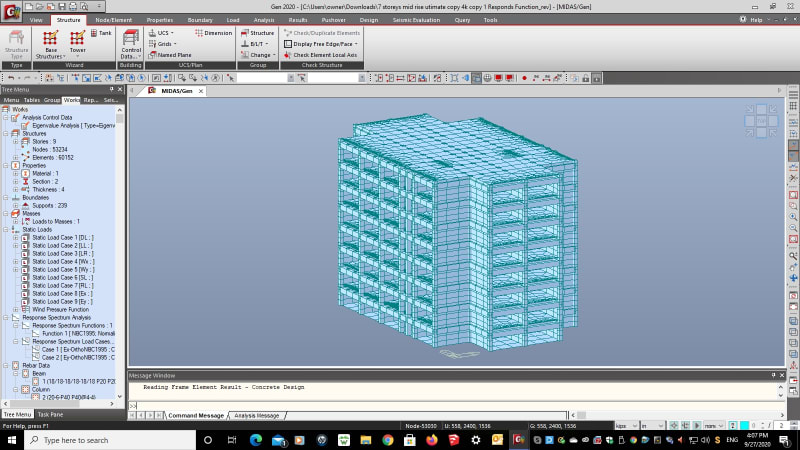Open Firefox from taskbar
This screenshot has width=800, height=450.
pyautogui.click(x=432, y=440)
